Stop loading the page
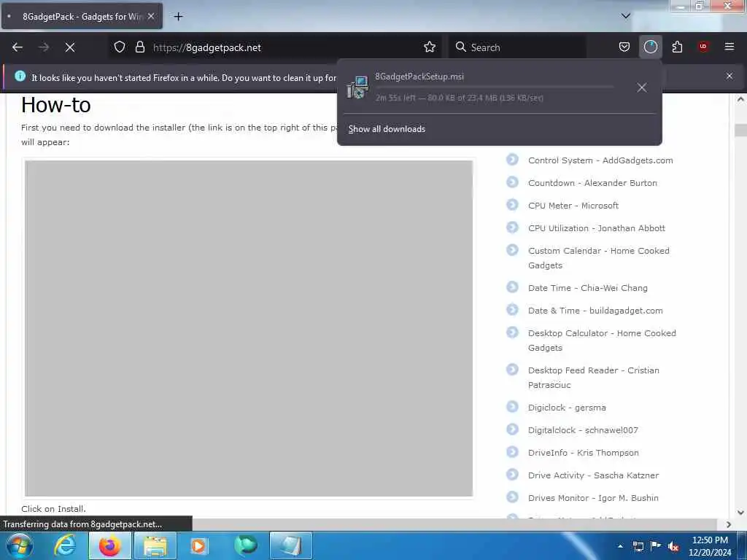This screenshot has width=747, height=560. pos(70,47)
